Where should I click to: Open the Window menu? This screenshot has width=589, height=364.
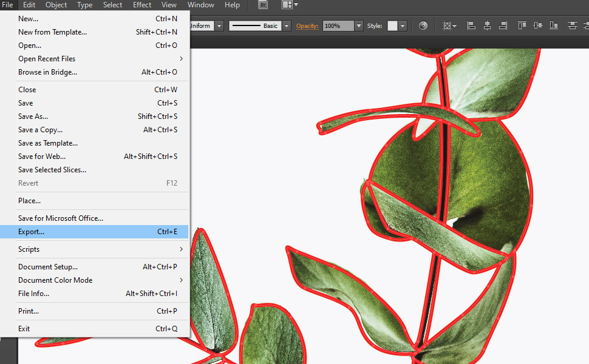[x=200, y=5]
